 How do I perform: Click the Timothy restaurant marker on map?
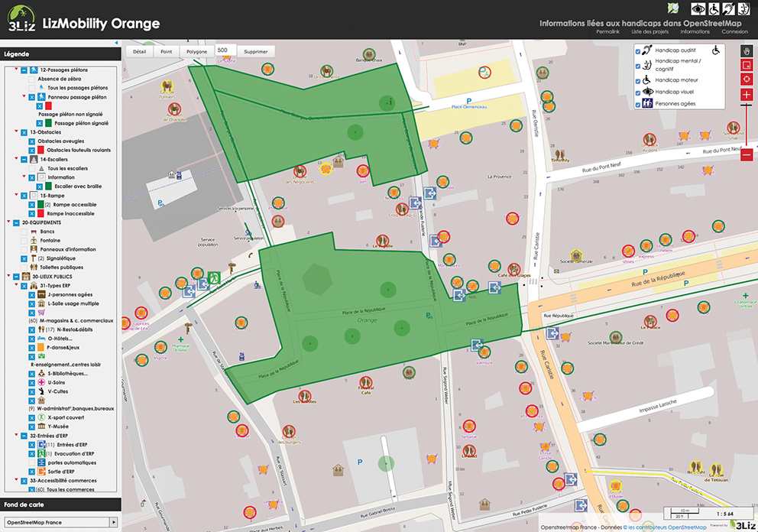click(x=560, y=154)
